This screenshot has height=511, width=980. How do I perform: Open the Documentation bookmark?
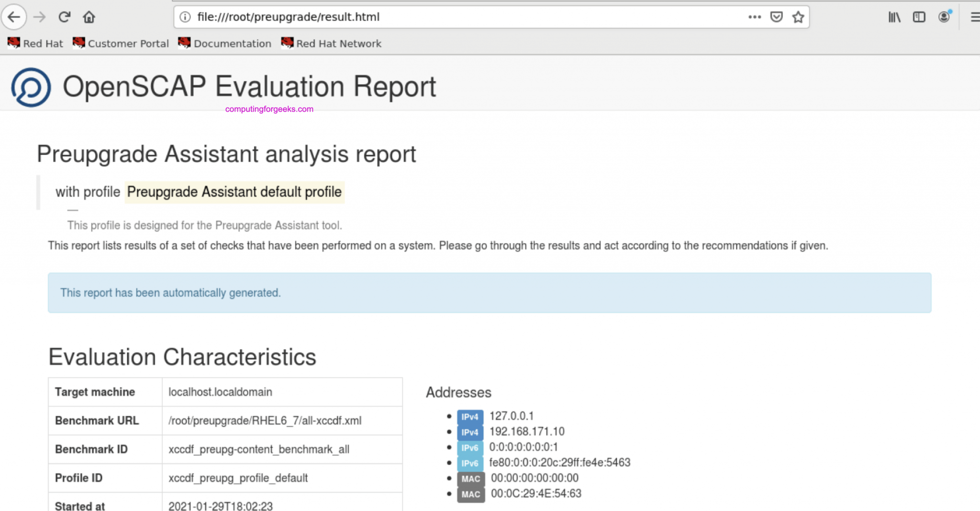(224, 44)
